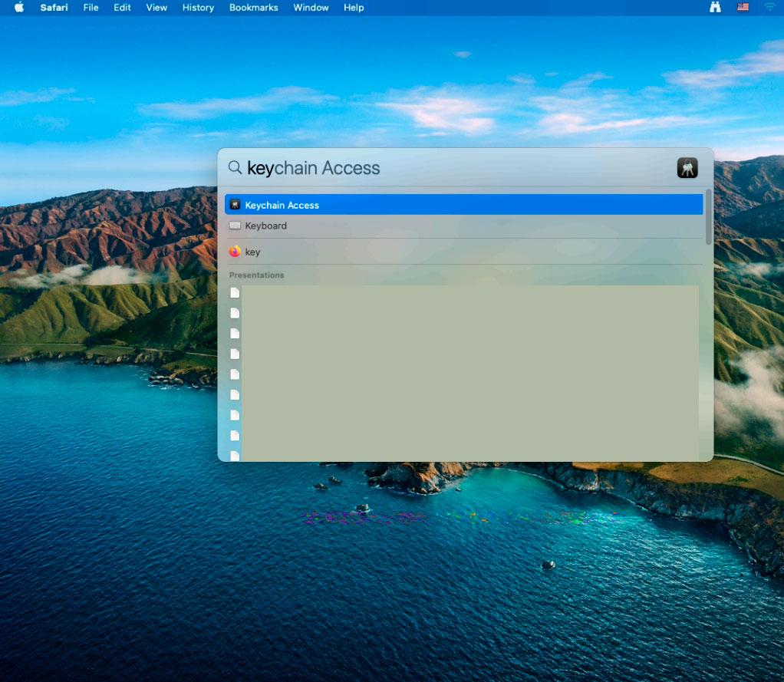Image resolution: width=784 pixels, height=682 pixels.
Task: Open the Apple menu
Action: (x=19, y=8)
